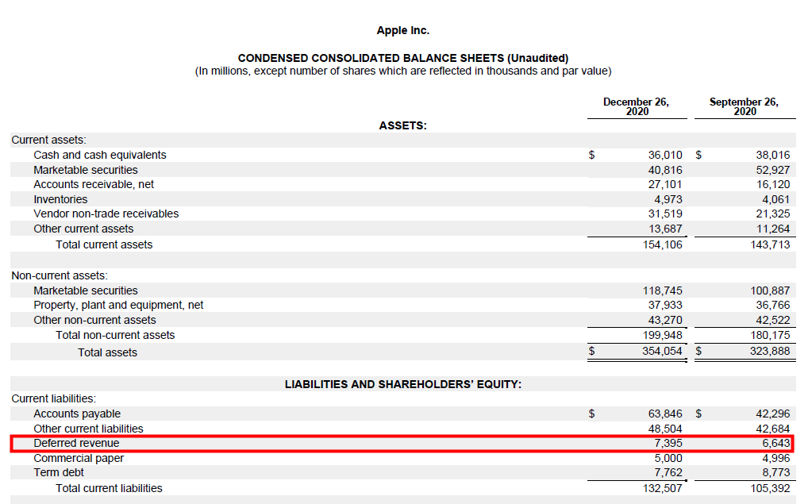The height and width of the screenshot is (504, 812).
Task: Click the 'December 26, 2020' column header
Action: 637,106
